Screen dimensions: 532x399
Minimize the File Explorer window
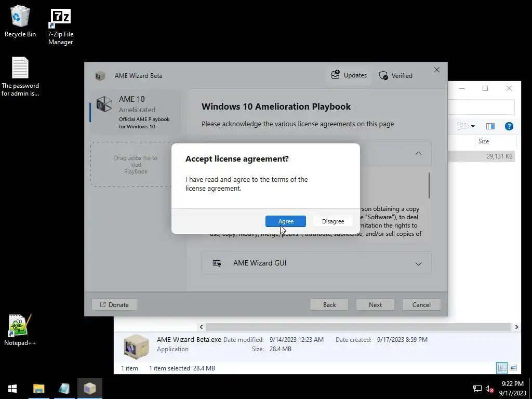pyautogui.click(x=462, y=88)
